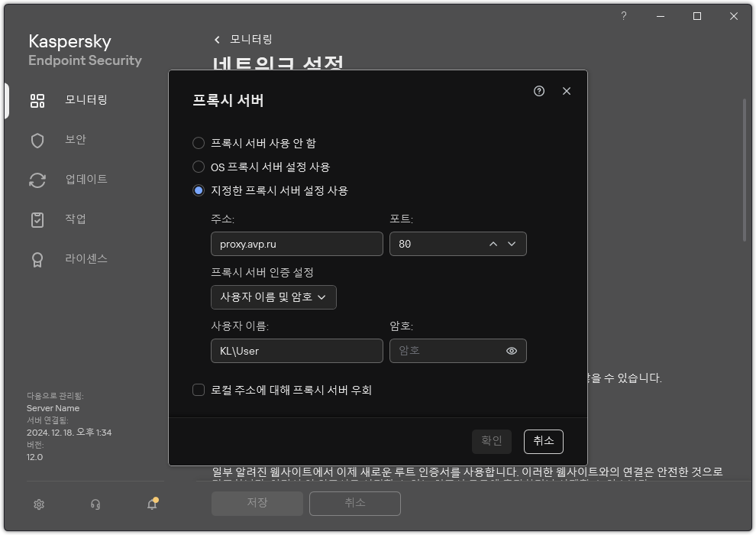Increment the 포트 value with up arrow
The image size is (756, 535).
pyautogui.click(x=493, y=244)
